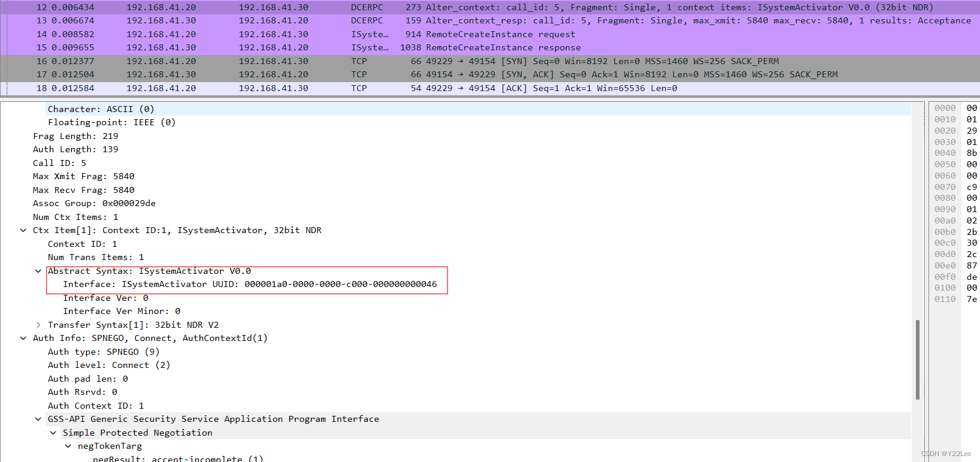980x462 pixels.
Task: Click hex byte c9 in bytes pane
Action: (972, 187)
